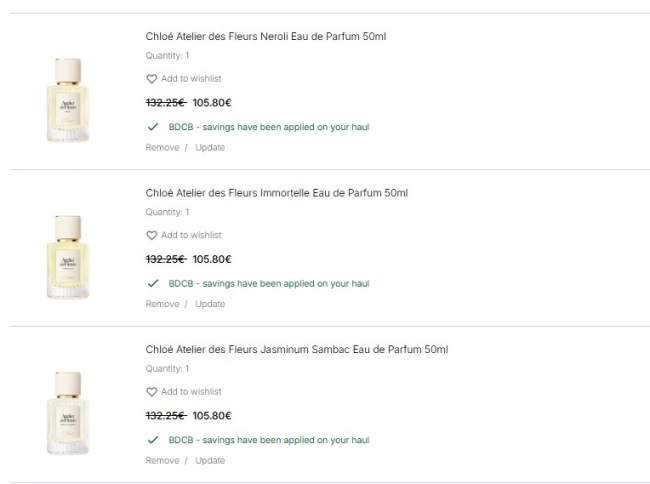Image resolution: width=650 pixels, height=484 pixels.
Task: Update the Jasminum Sambac Eau de Parfum item
Action: pos(210,461)
